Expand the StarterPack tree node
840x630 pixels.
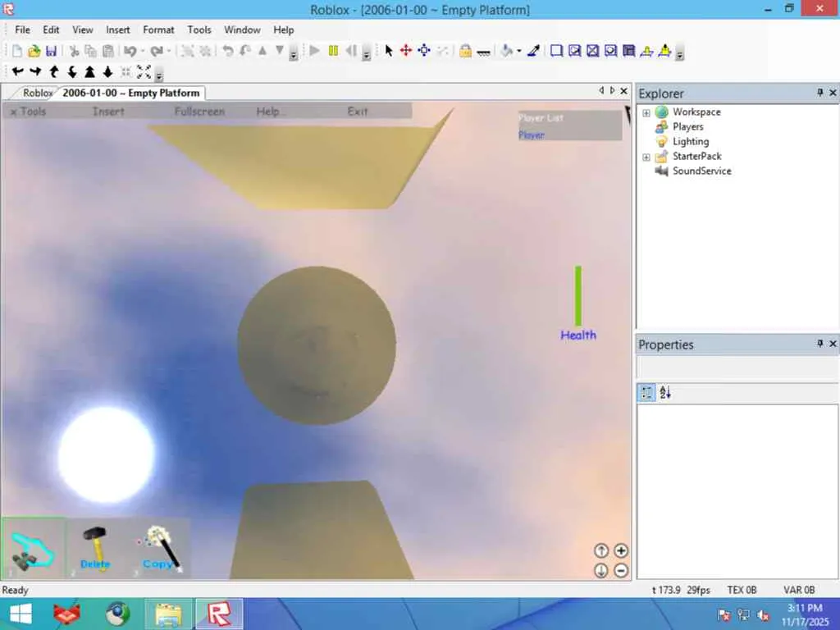pyautogui.click(x=646, y=157)
